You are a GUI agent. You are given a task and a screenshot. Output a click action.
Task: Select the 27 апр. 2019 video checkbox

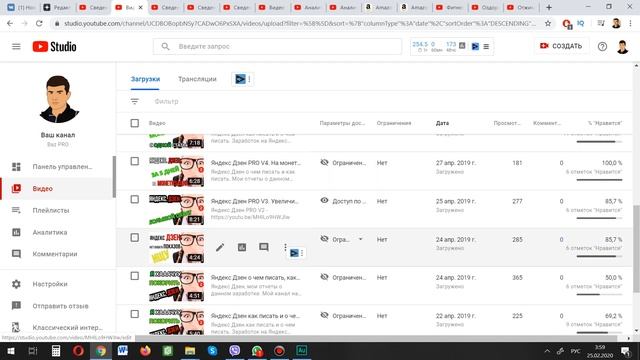(135, 161)
